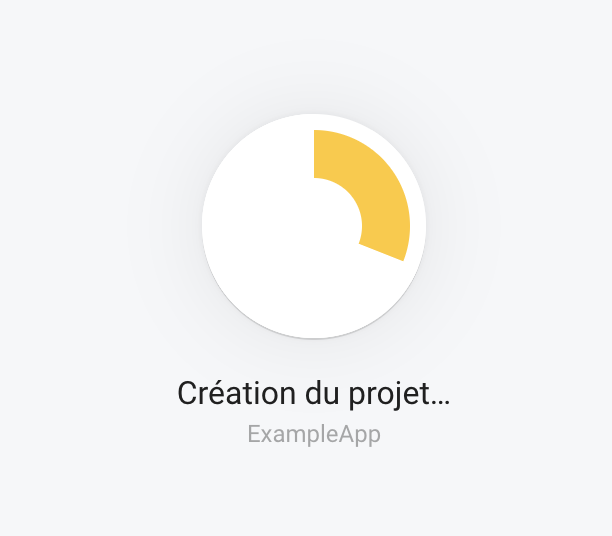Click the bottom empty area of the white loader circle
The width and height of the screenshot is (612, 536).
(x=314, y=305)
